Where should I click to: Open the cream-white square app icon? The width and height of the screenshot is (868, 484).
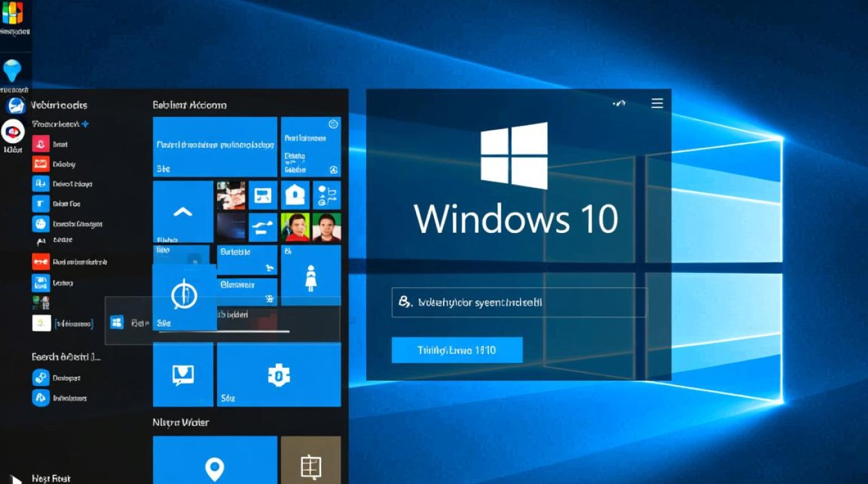click(x=41, y=323)
